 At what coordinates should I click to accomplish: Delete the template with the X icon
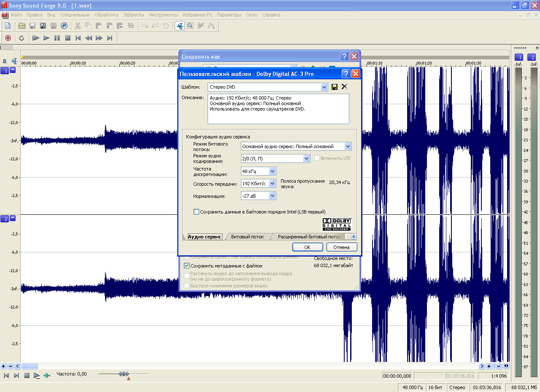pyautogui.click(x=344, y=87)
